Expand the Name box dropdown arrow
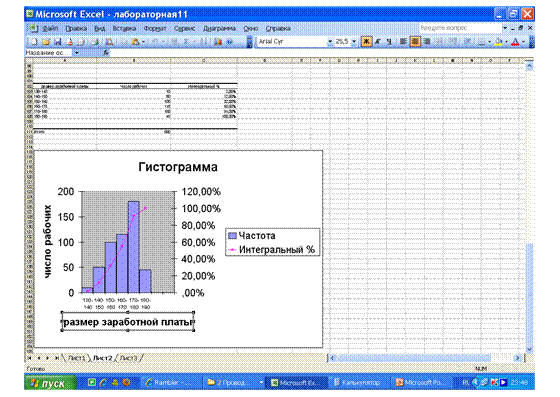 click(x=76, y=53)
